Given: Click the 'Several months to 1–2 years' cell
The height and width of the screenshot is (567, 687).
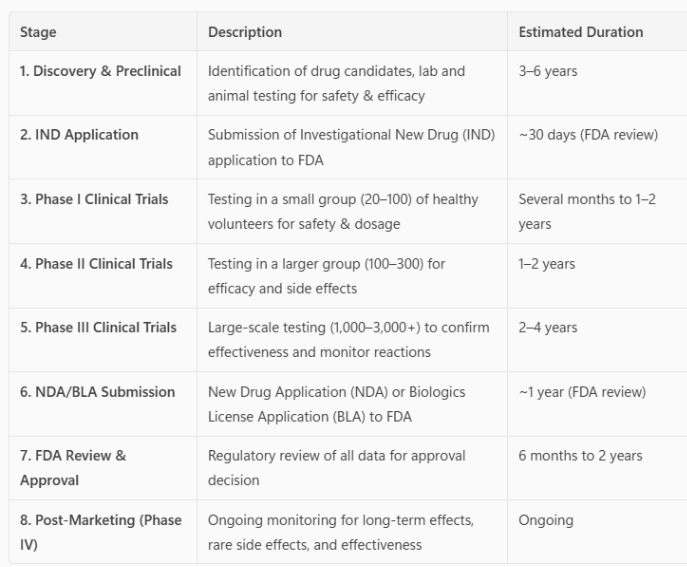Looking at the screenshot, I should (587, 212).
